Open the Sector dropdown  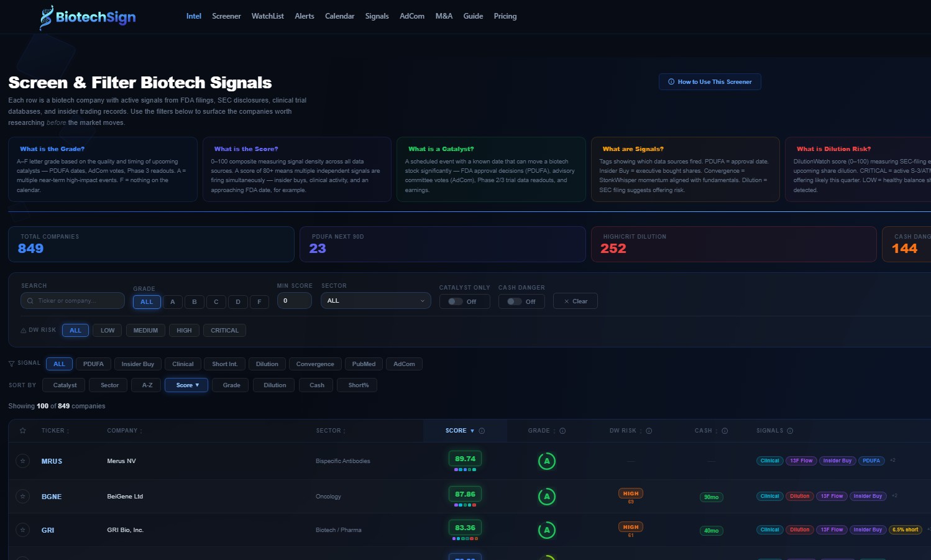click(376, 301)
